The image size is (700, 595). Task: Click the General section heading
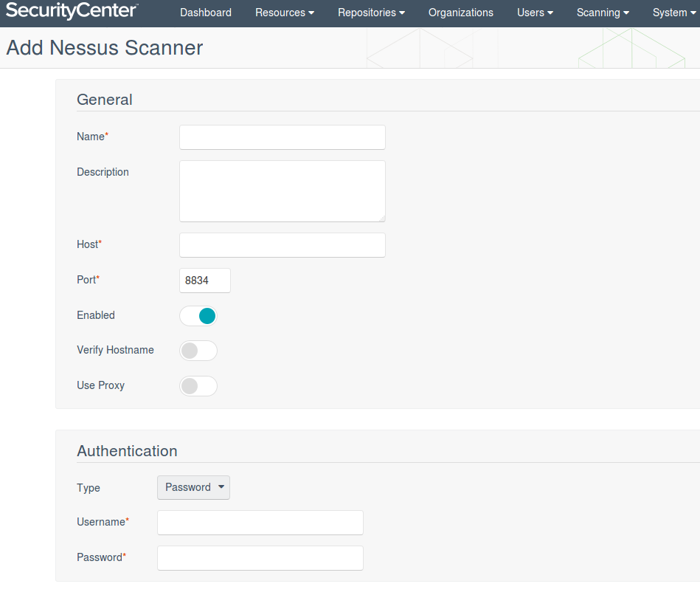click(105, 99)
